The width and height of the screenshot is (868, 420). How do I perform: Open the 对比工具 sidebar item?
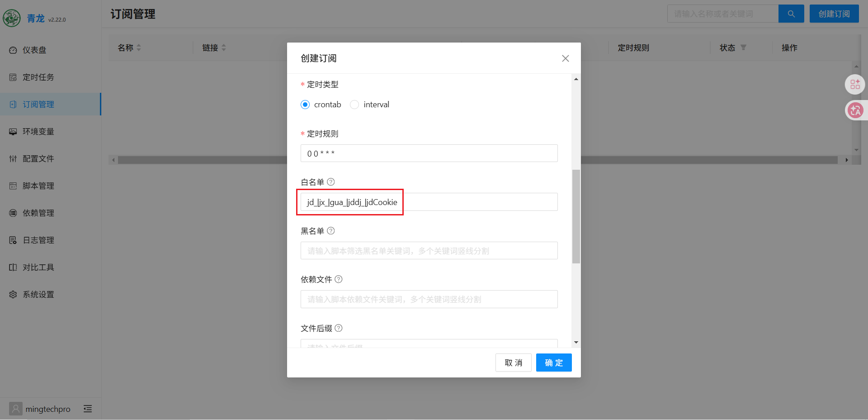51,267
